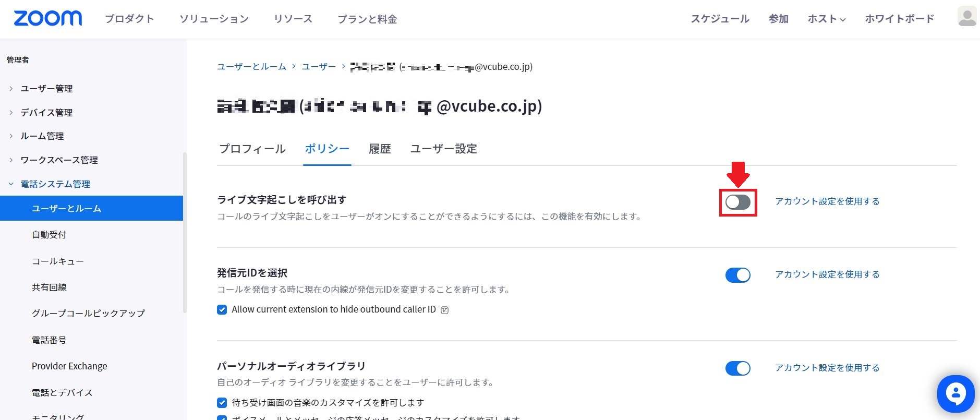
Task: Open the chat support bubble icon
Action: (955, 394)
